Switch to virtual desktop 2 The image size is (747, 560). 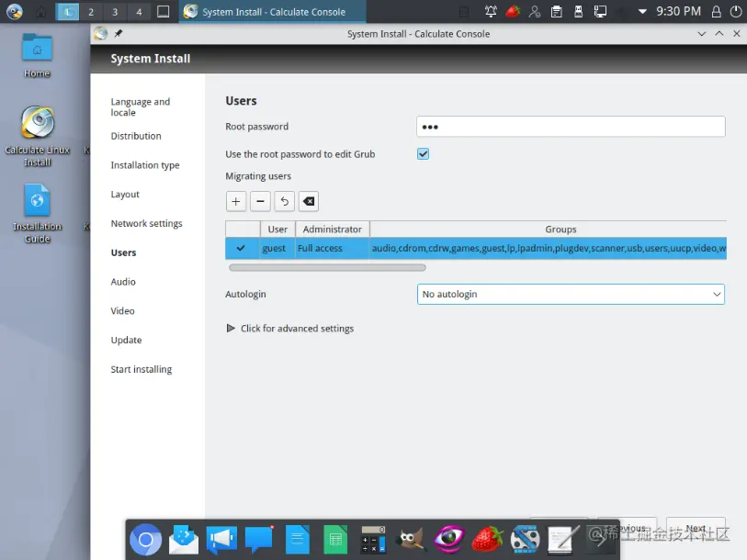91,11
